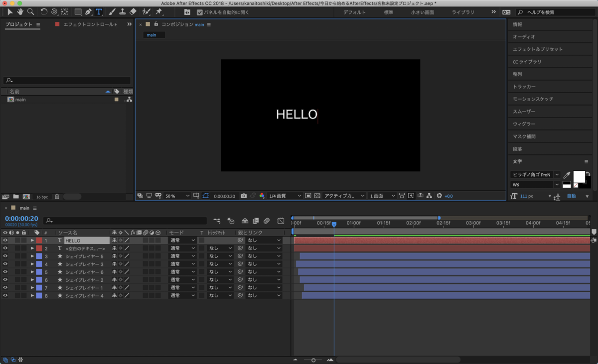Image resolution: width=598 pixels, height=364 pixels.
Task: Toggle auto-open panels checkbox
Action: coord(200,12)
